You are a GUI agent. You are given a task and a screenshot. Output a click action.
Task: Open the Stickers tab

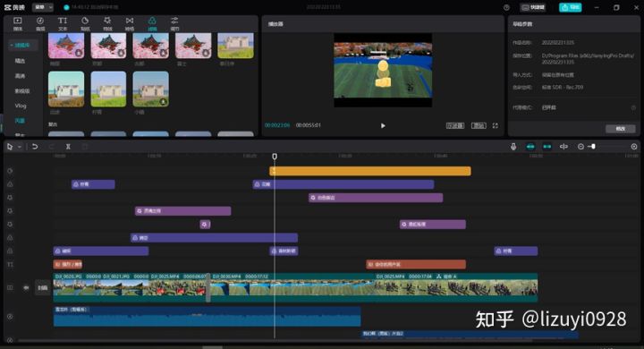tap(85, 24)
